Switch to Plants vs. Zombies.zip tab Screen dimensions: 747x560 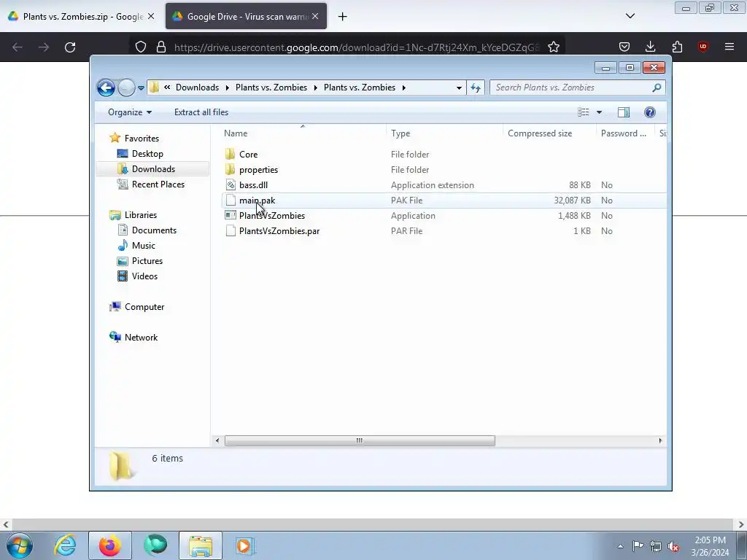[81, 16]
